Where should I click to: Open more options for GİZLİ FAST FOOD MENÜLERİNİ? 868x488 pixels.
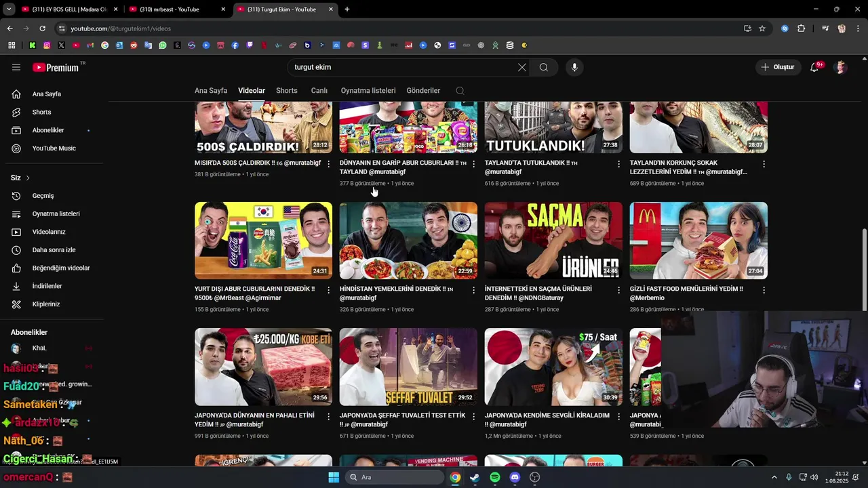(x=764, y=290)
